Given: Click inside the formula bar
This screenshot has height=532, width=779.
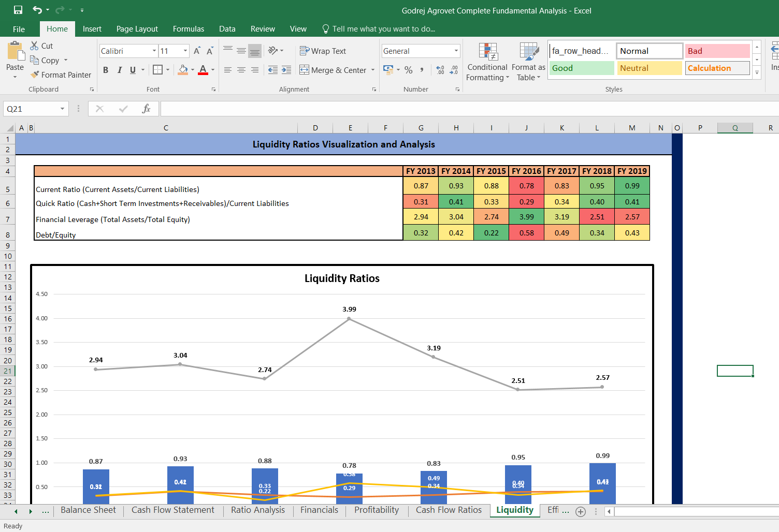Looking at the screenshot, I should (x=469, y=109).
